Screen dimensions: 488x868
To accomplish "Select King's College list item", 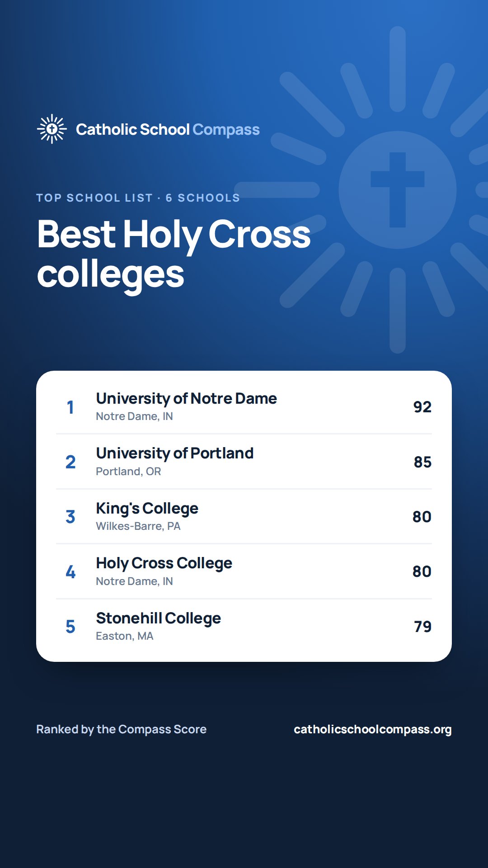I will [x=244, y=516].
